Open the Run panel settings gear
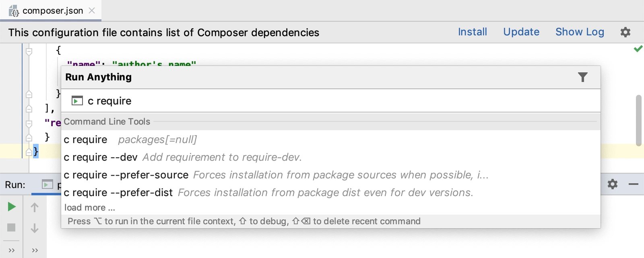 (x=613, y=184)
